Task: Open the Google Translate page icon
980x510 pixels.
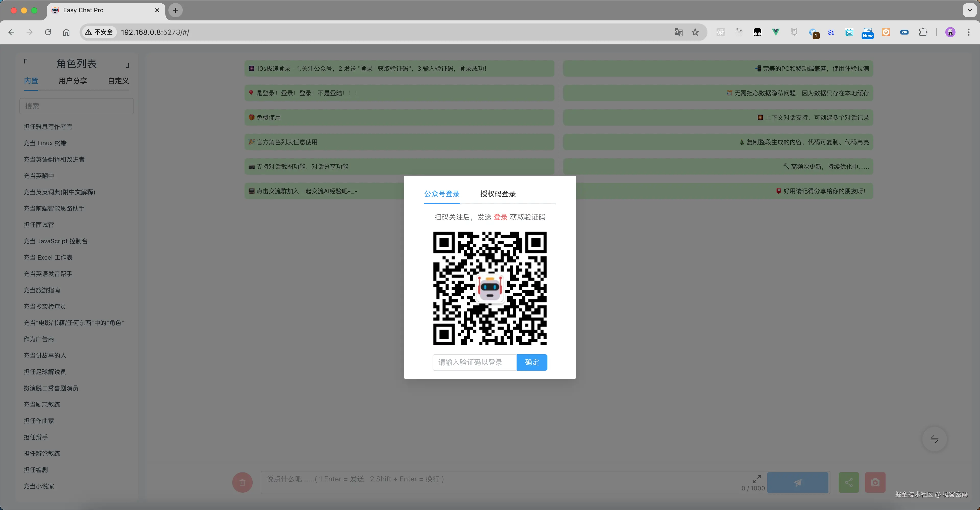Action: [678, 32]
